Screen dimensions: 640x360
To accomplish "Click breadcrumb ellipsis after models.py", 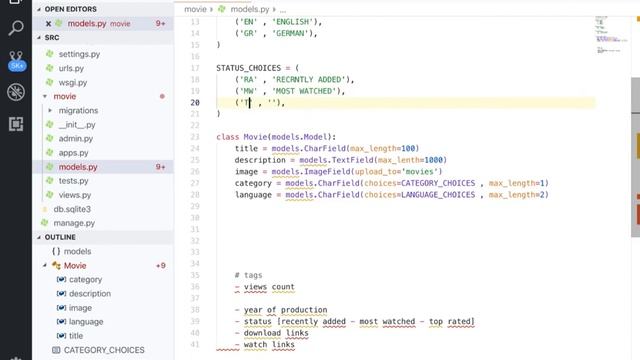I will click(x=283, y=9).
